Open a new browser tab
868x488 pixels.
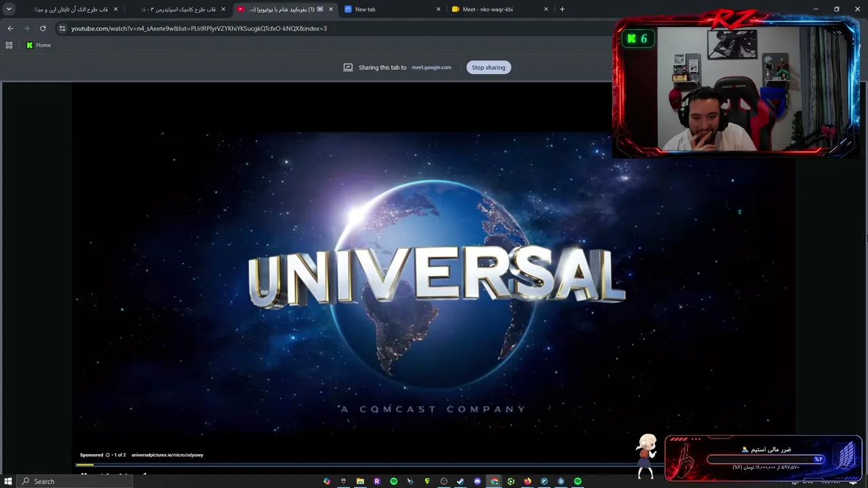pyautogui.click(x=562, y=9)
